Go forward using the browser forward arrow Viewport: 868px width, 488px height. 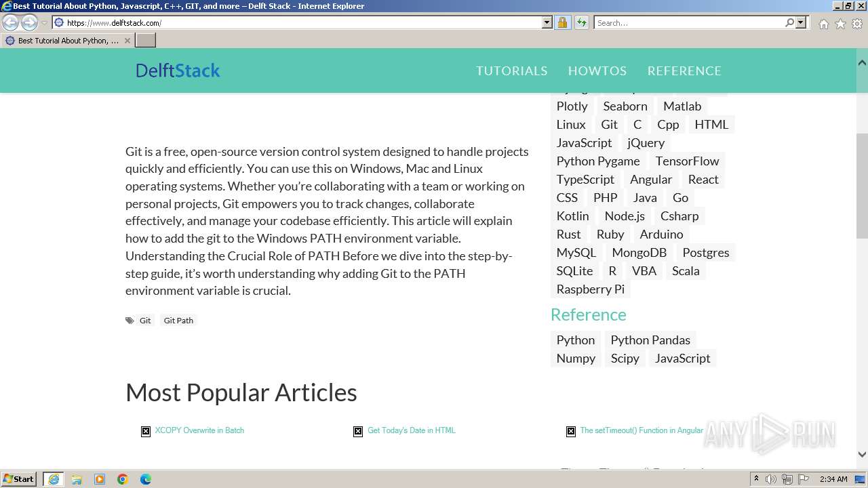point(29,22)
